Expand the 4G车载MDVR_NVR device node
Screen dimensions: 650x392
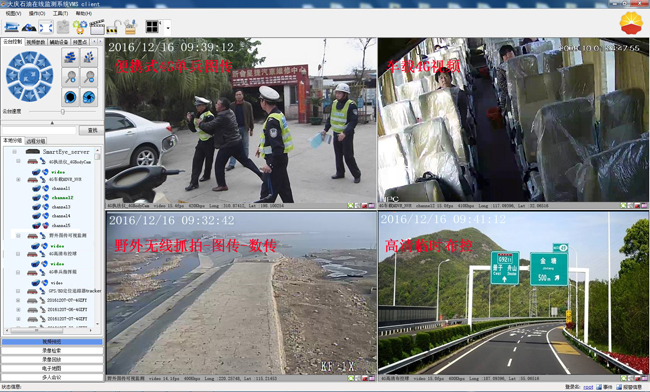tap(18, 179)
